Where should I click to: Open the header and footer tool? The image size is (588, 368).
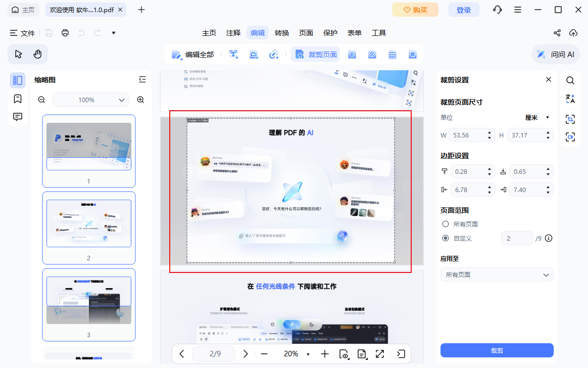tap(392, 55)
